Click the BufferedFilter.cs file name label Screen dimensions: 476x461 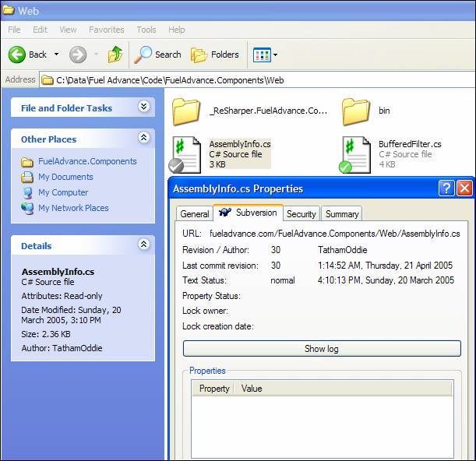[x=410, y=144]
